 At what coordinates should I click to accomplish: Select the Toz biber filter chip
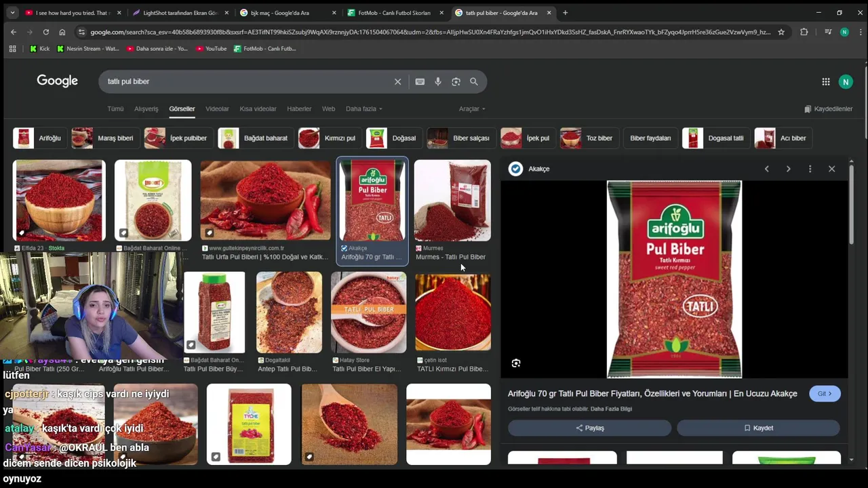(x=588, y=138)
